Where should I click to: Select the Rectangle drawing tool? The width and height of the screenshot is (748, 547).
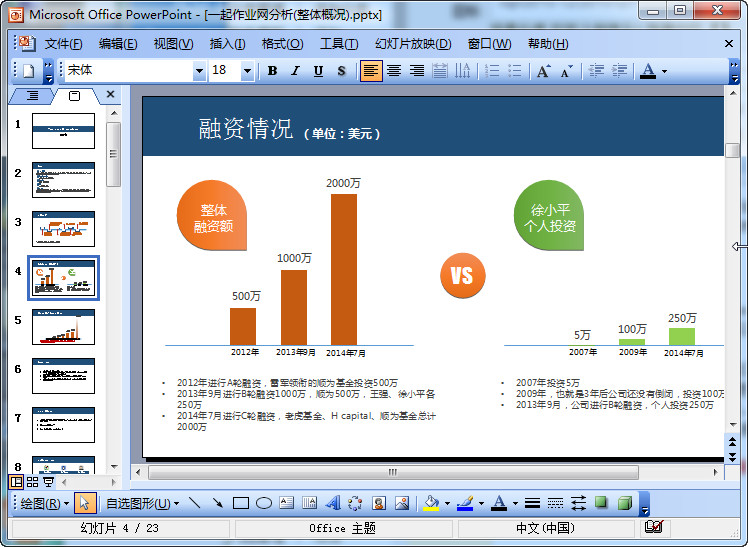[241, 503]
